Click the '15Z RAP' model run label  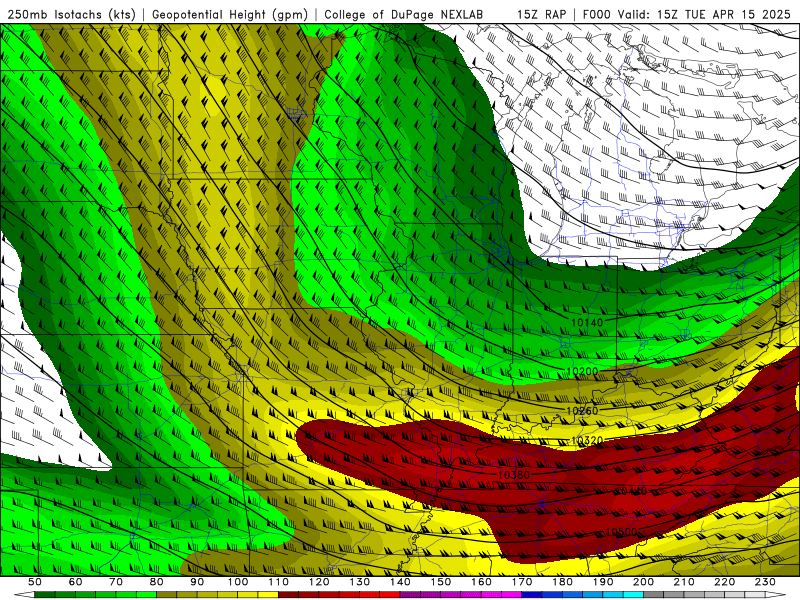tap(541, 14)
